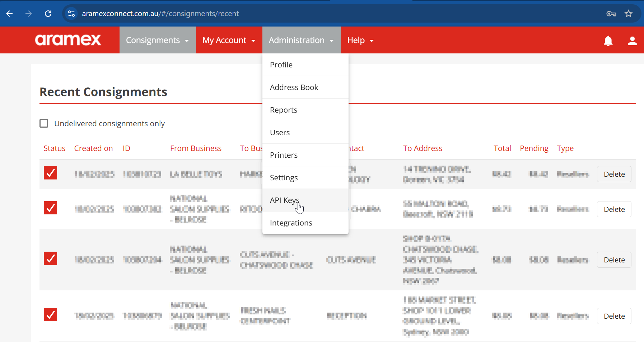
Task: Open Address Book menu item
Action: pos(305,87)
